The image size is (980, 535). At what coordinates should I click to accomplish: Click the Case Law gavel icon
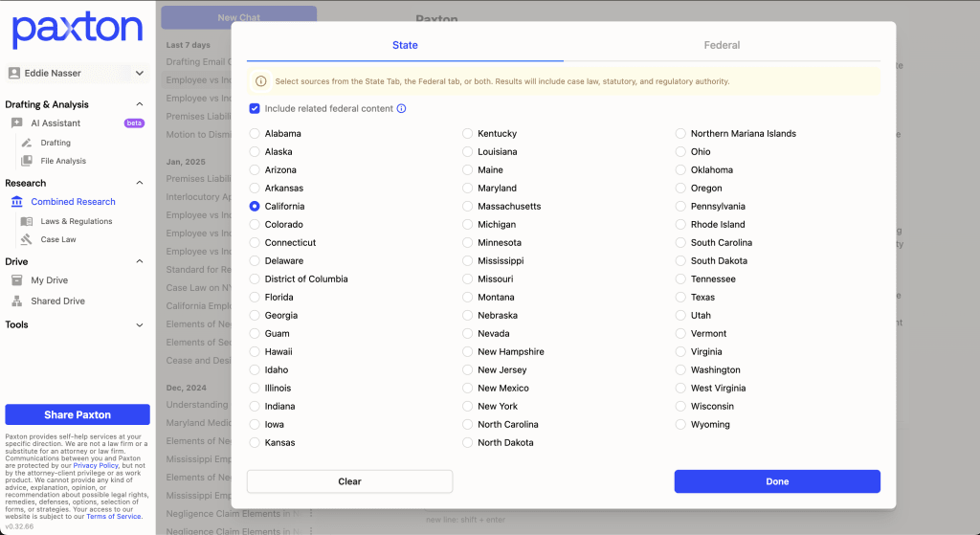(27, 239)
